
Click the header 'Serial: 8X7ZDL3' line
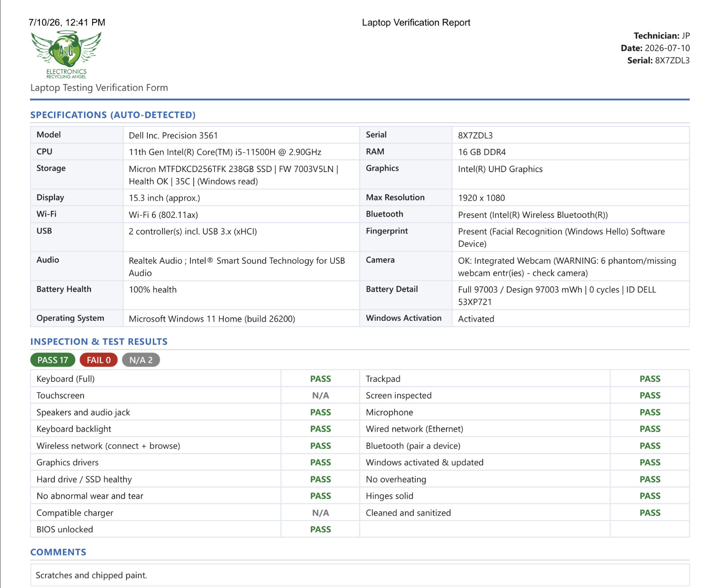pyautogui.click(x=658, y=60)
